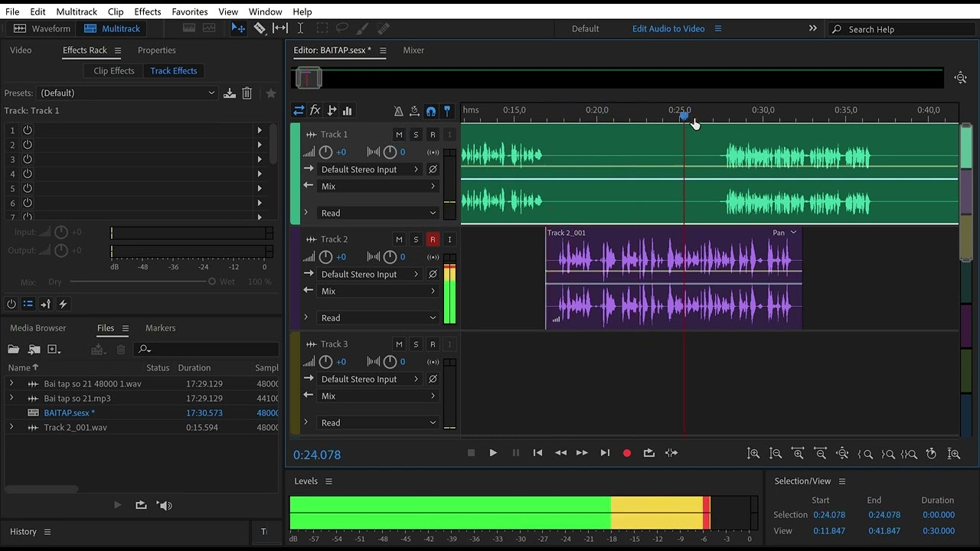Click the Play button

pos(493,453)
